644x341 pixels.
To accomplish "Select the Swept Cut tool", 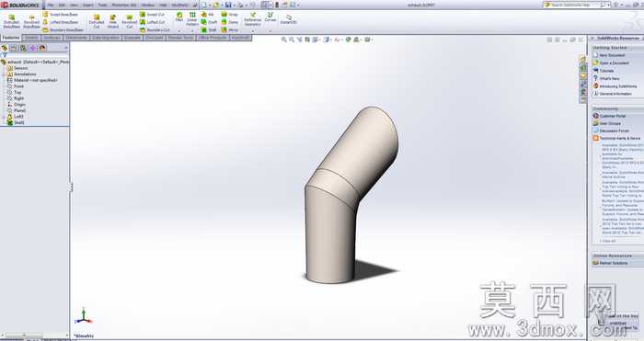I will (153, 15).
